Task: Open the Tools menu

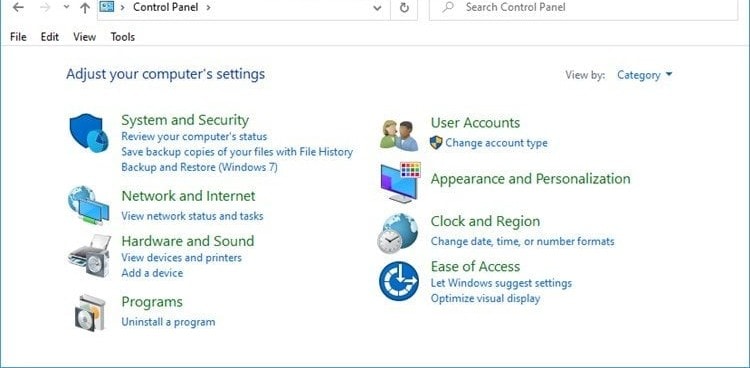Action: [123, 37]
